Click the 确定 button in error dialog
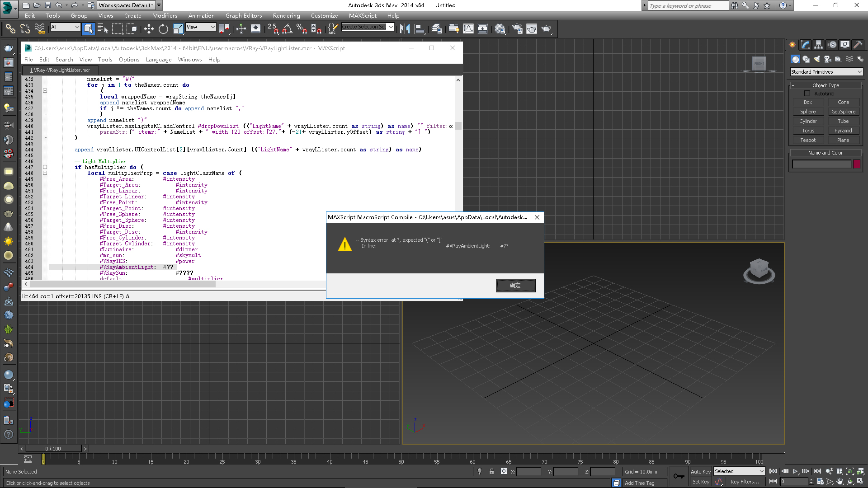Screen dimensions: 868x488 [515, 285]
